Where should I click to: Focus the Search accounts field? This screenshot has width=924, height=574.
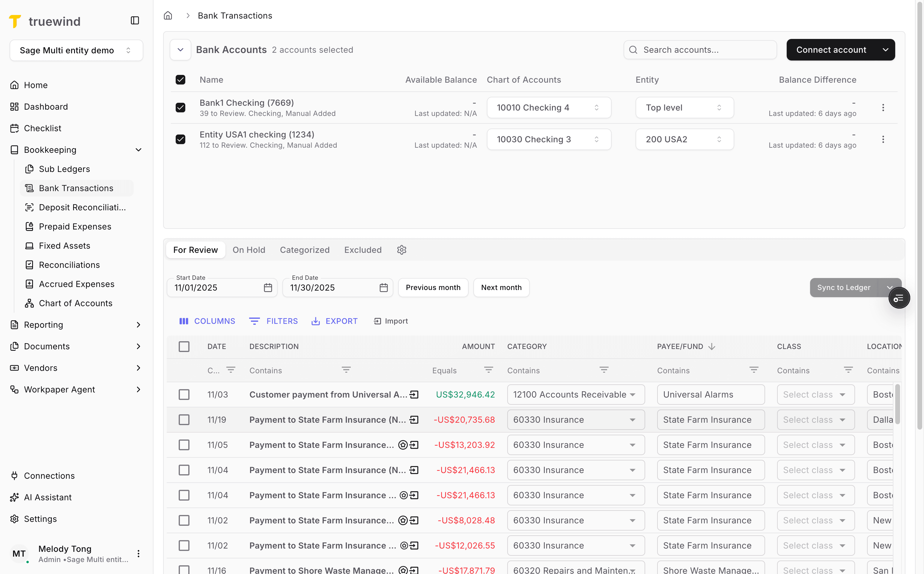[700, 49]
